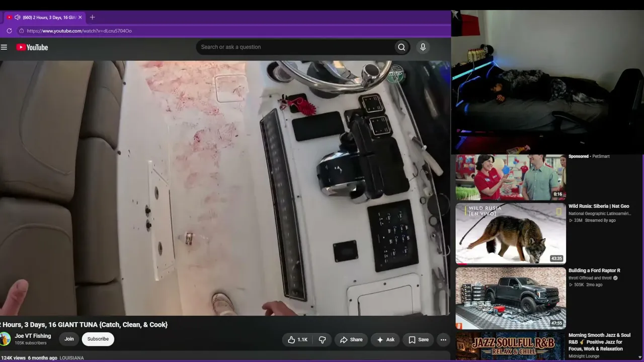
Task: Subscribe to Joe VT Fishing
Action: (x=98, y=339)
